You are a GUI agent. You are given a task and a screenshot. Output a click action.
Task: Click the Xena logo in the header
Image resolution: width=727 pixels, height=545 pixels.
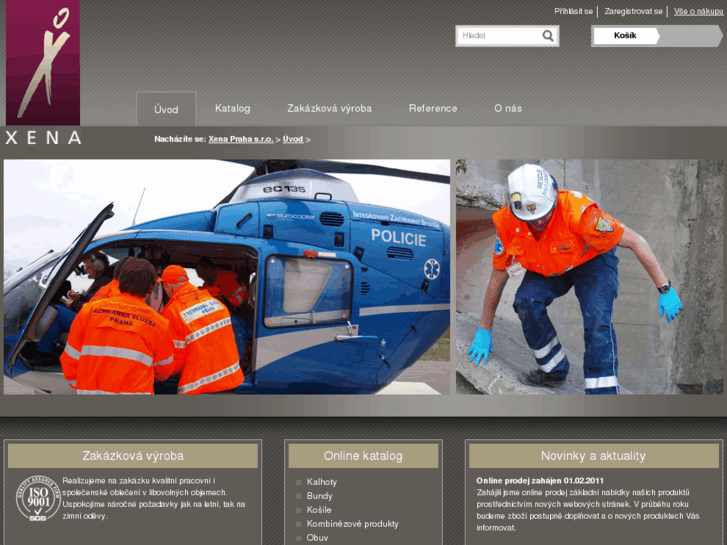pyautogui.click(x=42, y=72)
